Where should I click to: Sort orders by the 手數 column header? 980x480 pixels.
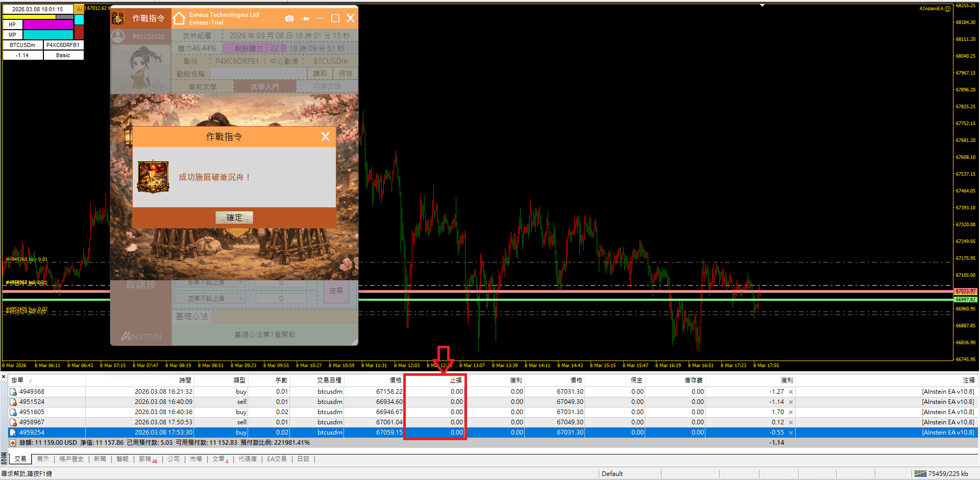[x=269, y=380]
